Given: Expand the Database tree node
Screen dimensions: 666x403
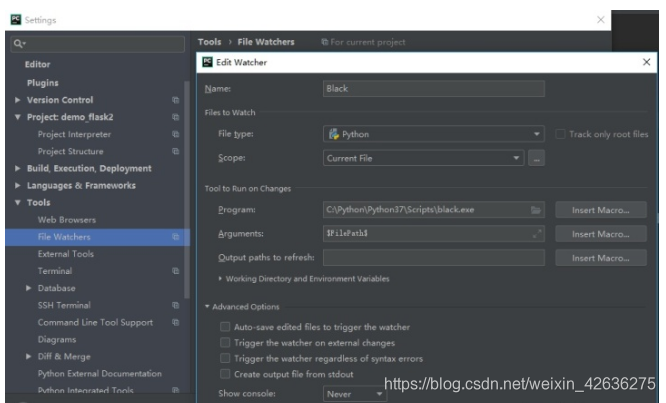Looking at the screenshot, I should point(28,288).
